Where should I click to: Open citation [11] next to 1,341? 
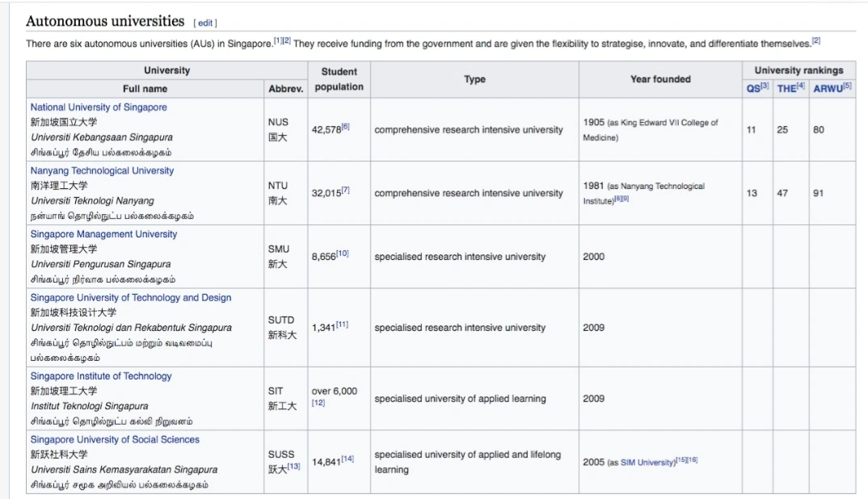click(342, 324)
